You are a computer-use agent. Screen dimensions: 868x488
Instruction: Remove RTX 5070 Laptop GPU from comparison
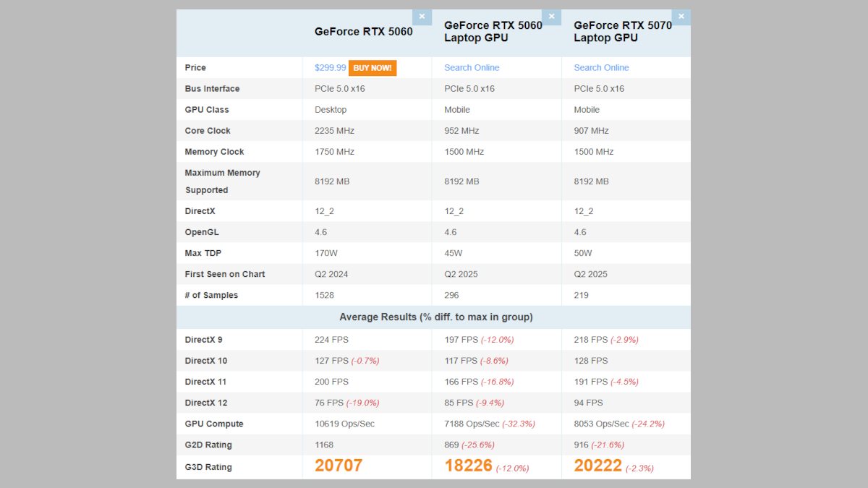tap(681, 17)
